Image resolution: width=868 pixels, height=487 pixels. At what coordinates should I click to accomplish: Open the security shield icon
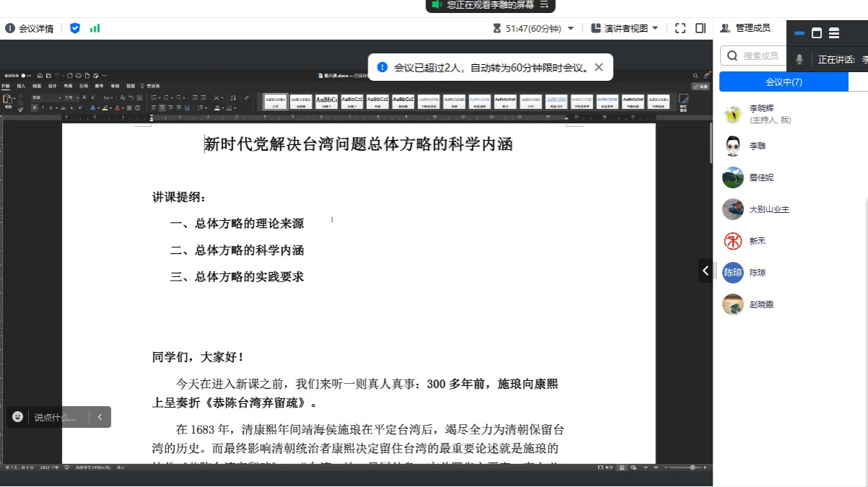pos(75,28)
